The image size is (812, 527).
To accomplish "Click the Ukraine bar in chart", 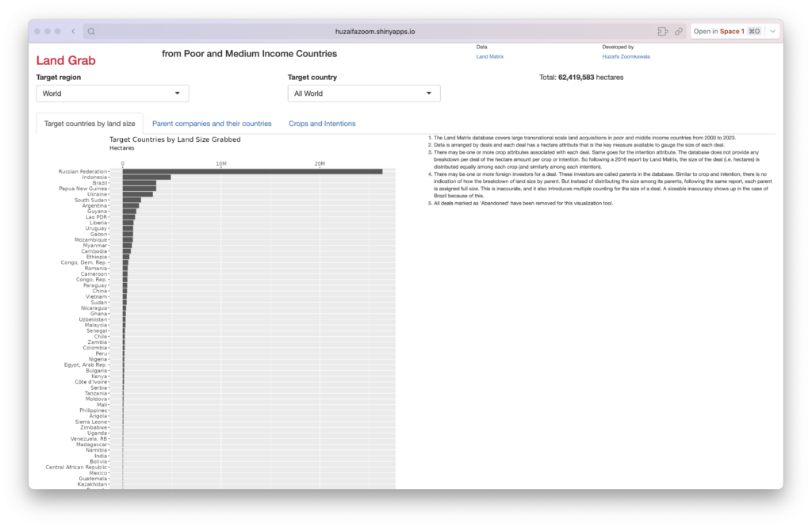I will (x=138, y=194).
